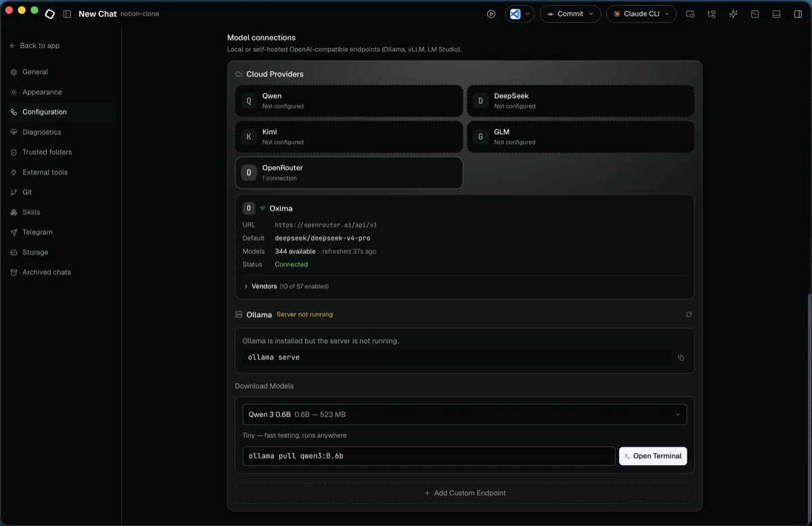
Task: Open Storage settings section
Action: 60,252
